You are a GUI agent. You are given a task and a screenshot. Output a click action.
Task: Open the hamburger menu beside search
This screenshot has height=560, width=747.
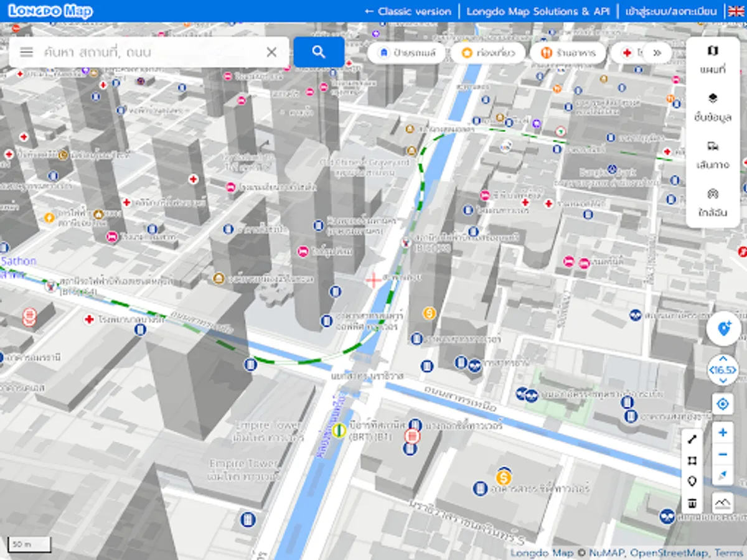27,52
